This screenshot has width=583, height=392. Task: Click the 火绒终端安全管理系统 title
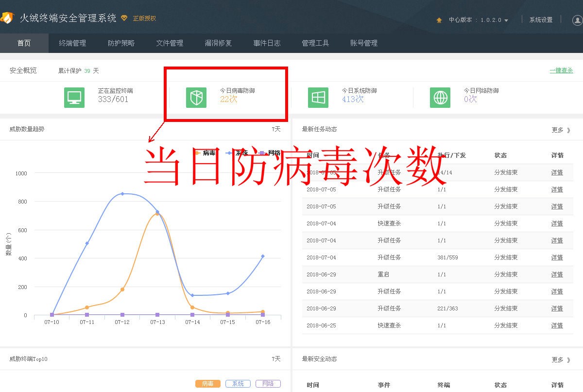pos(68,18)
